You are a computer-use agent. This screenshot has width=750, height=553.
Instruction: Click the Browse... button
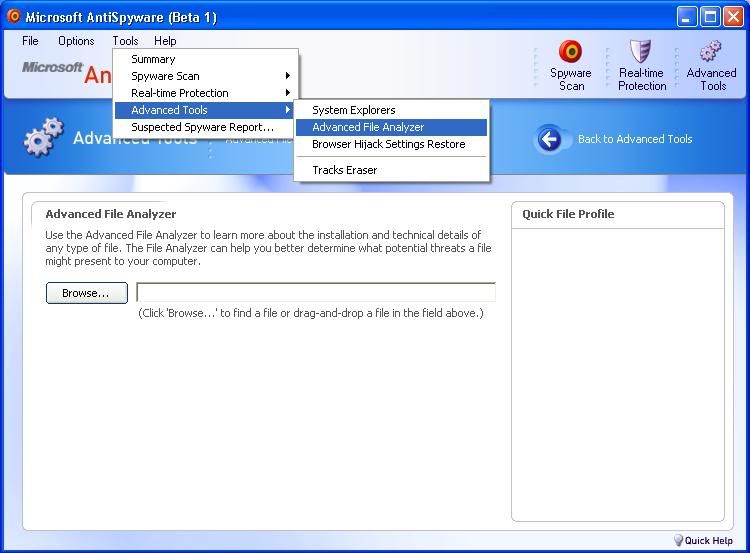point(87,293)
